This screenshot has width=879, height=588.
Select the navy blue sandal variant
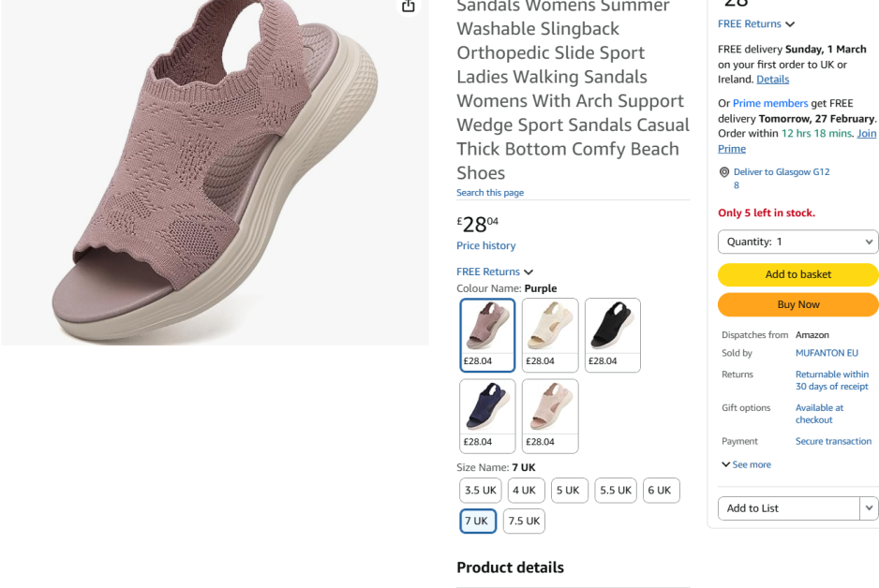[x=487, y=416]
